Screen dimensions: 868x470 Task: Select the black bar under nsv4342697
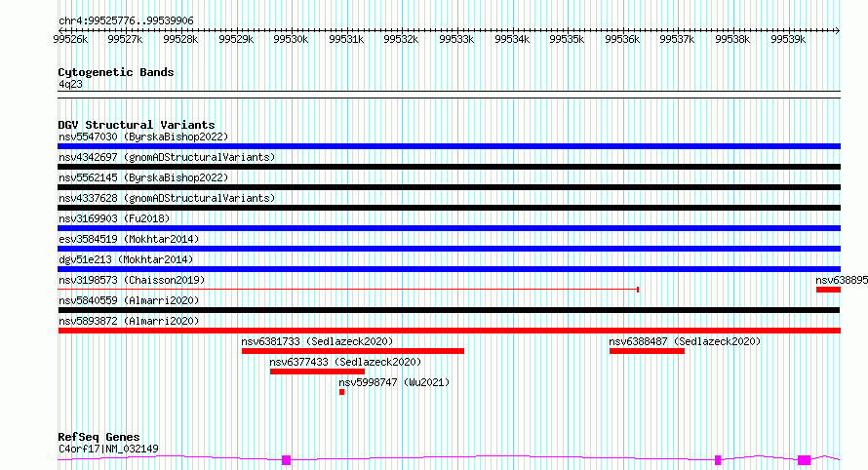click(449, 167)
